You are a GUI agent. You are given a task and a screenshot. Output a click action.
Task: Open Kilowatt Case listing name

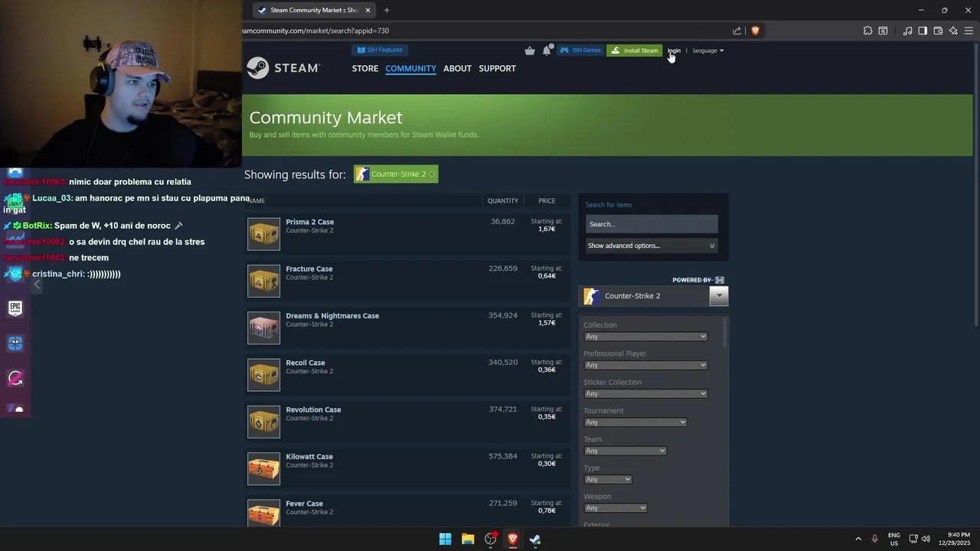(309, 456)
